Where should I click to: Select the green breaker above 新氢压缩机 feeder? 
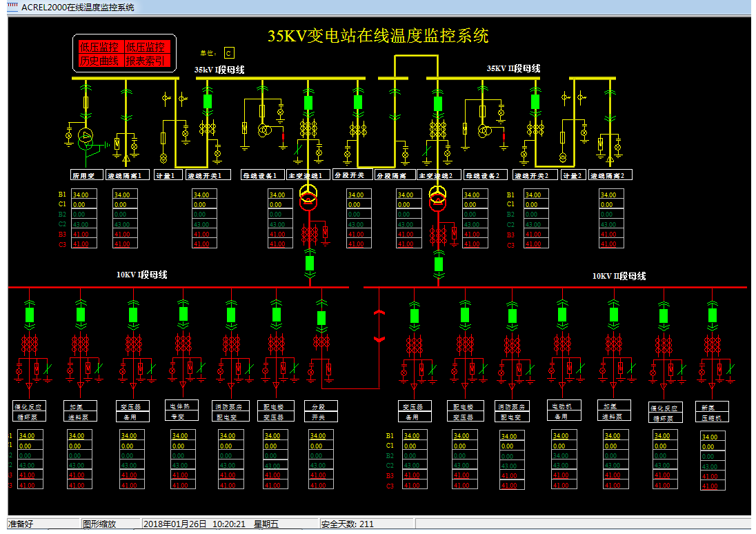(712, 315)
